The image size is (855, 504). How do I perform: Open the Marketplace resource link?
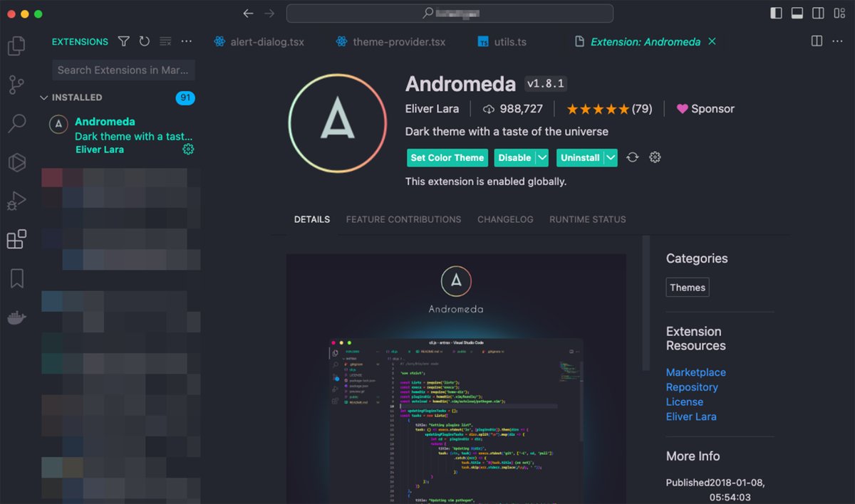696,372
